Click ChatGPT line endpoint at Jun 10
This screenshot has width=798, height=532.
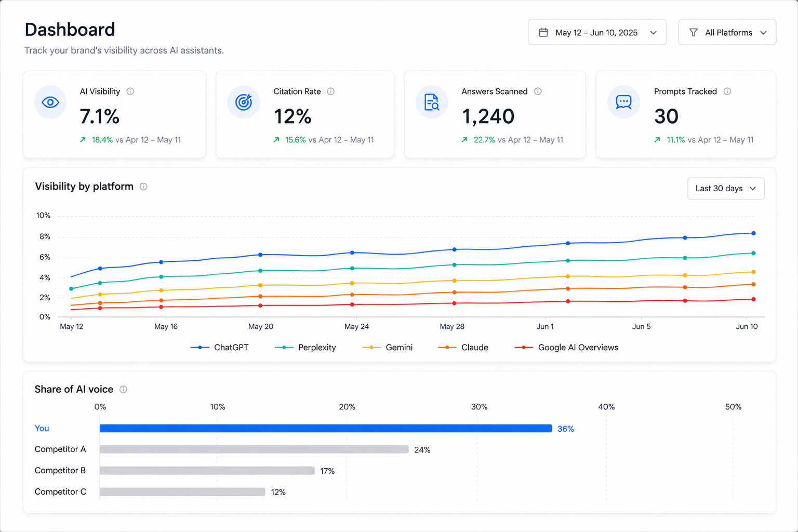753,233
